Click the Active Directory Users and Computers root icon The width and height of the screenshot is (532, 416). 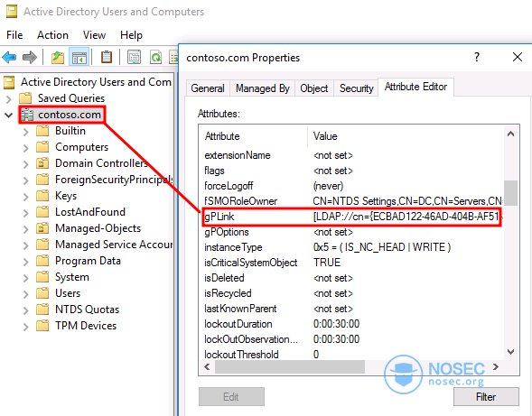pyautogui.click(x=9, y=82)
